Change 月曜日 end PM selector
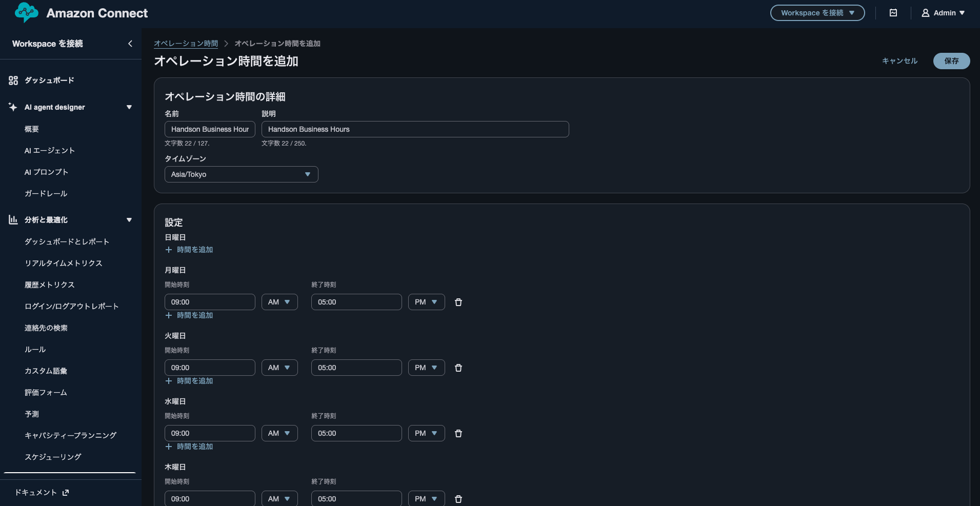Screen dimensions: 980x506 click(426, 302)
